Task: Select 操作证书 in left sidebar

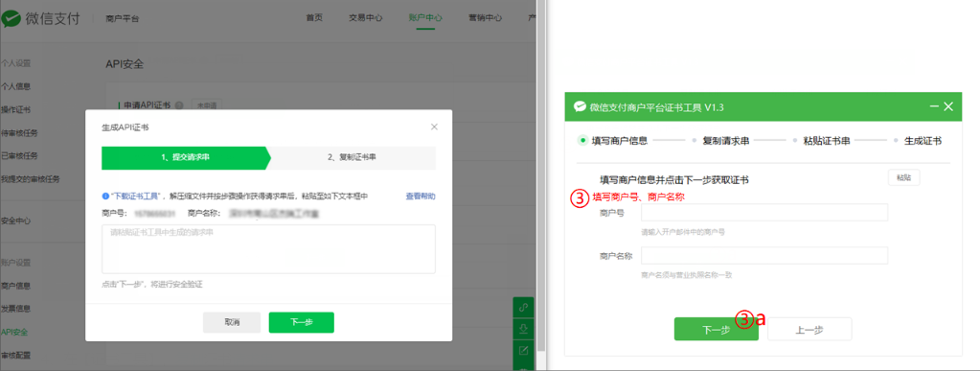Action: click(15, 110)
